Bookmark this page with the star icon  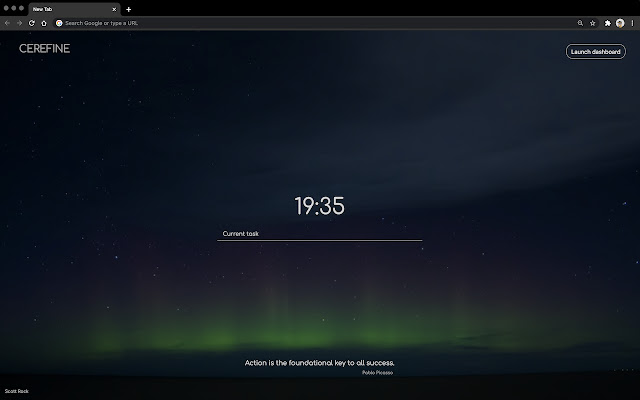[x=593, y=22]
